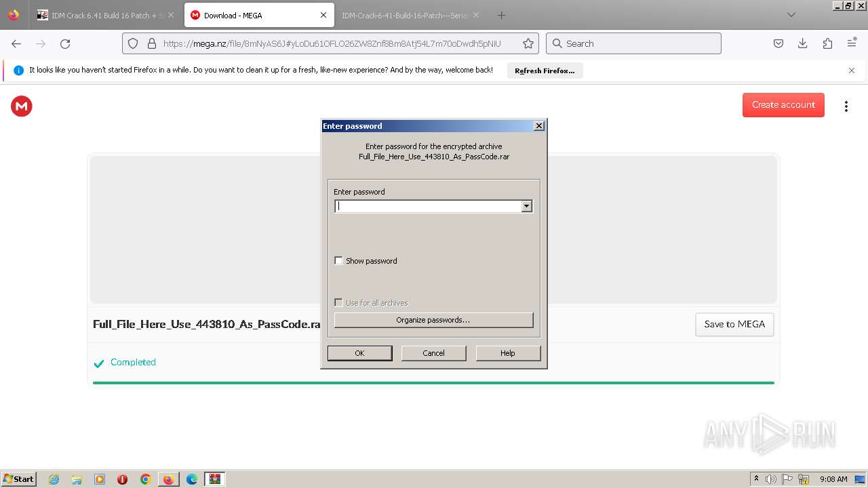Viewport: 868px width, 488px height.
Task: List all tabs dropdown chevron
Action: pos(791,15)
